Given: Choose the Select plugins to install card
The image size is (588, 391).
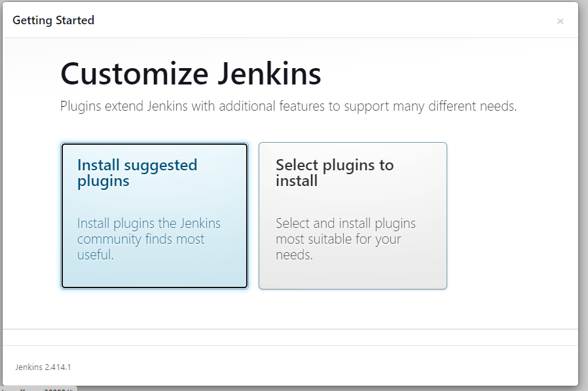Looking at the screenshot, I should [x=352, y=215].
